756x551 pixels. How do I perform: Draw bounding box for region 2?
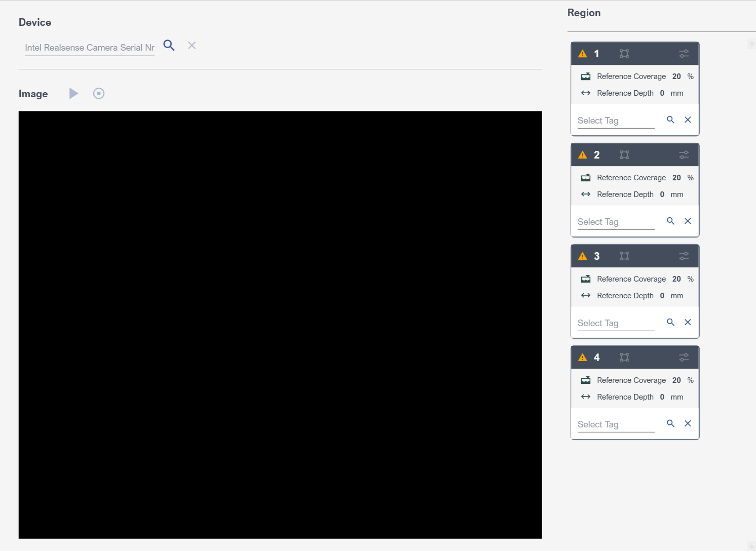[624, 155]
